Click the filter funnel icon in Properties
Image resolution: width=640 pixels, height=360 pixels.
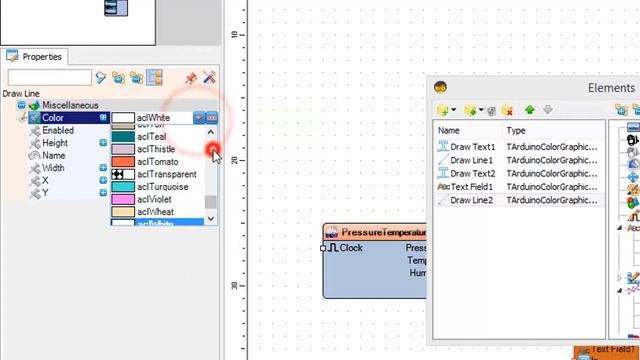101,78
